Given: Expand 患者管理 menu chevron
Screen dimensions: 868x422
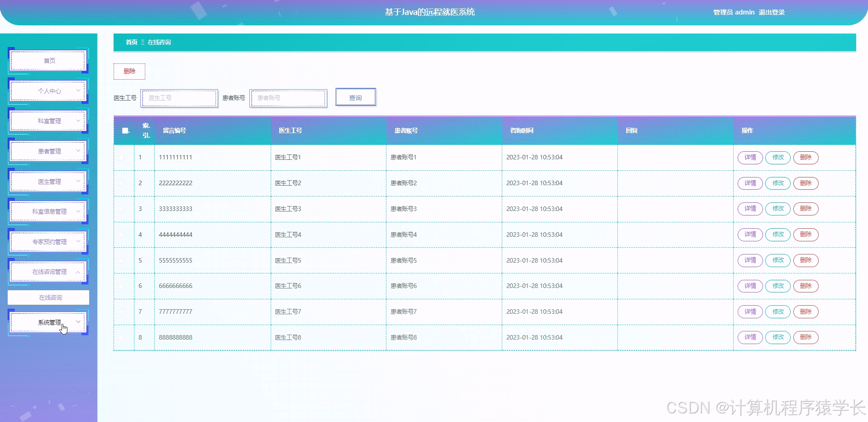Looking at the screenshot, I should point(78,151).
